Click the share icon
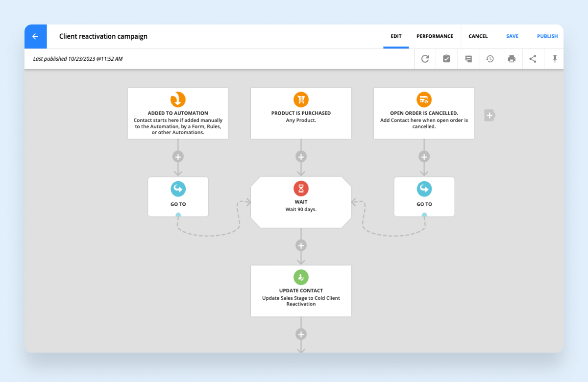 (x=533, y=59)
